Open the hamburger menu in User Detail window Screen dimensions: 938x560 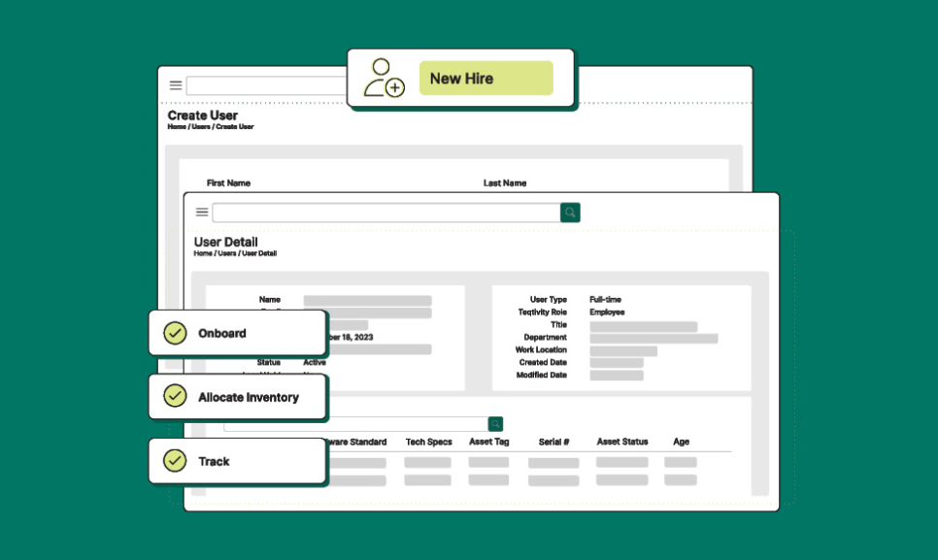[x=202, y=213]
